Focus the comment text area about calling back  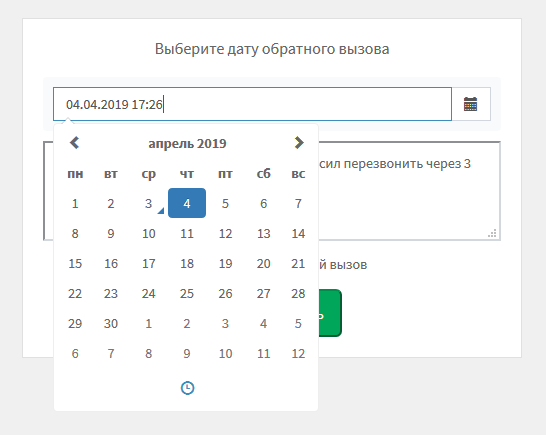click(x=410, y=191)
